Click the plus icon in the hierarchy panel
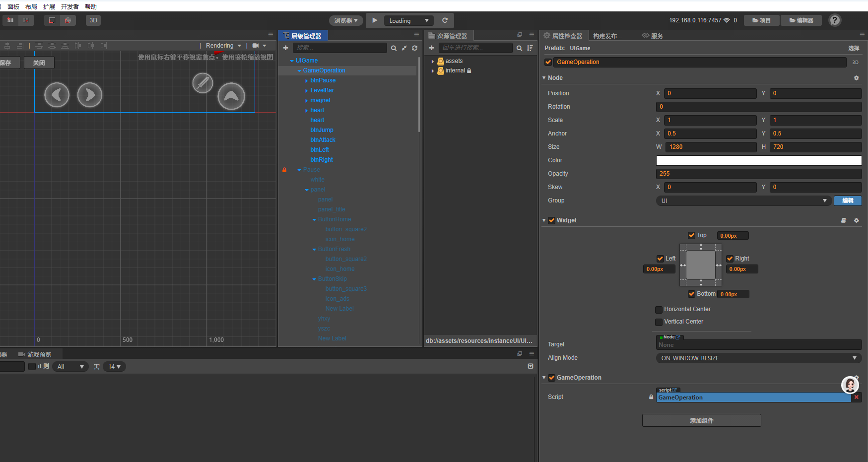Image resolution: width=868 pixels, height=462 pixels. coord(285,48)
